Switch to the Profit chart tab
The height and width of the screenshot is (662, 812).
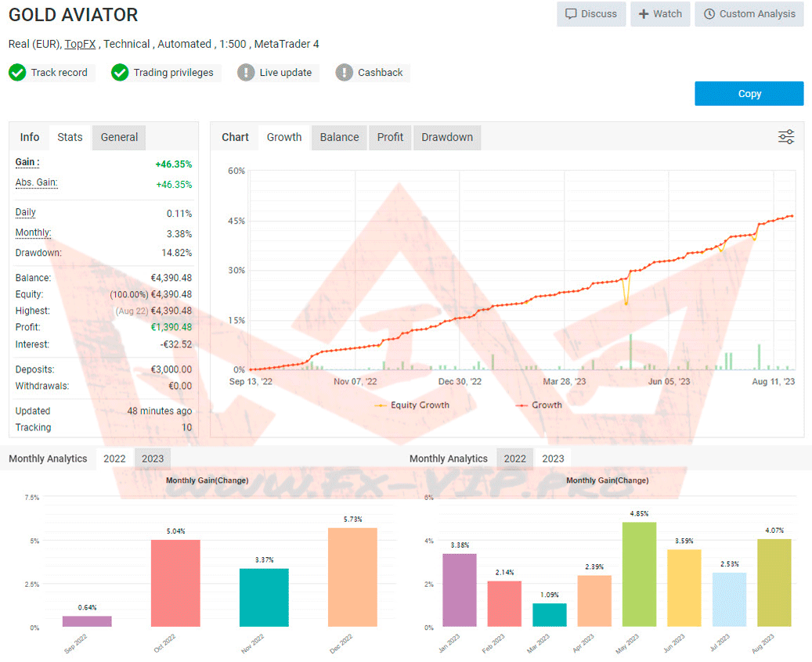click(390, 137)
